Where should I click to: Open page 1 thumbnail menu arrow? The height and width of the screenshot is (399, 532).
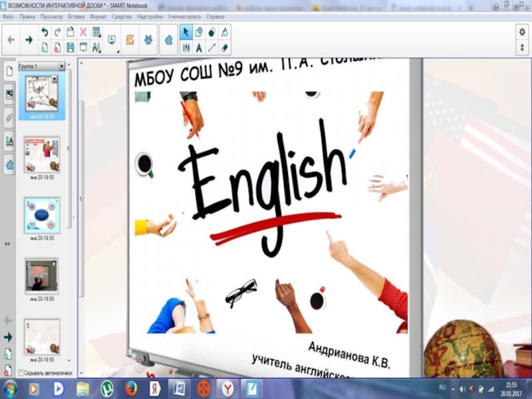(55, 79)
